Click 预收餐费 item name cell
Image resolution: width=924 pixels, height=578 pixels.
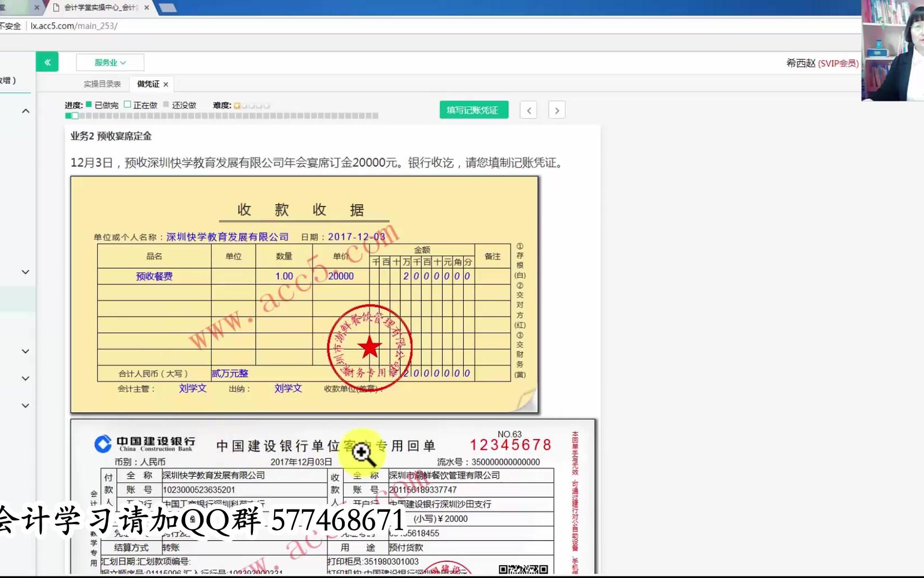tap(154, 276)
